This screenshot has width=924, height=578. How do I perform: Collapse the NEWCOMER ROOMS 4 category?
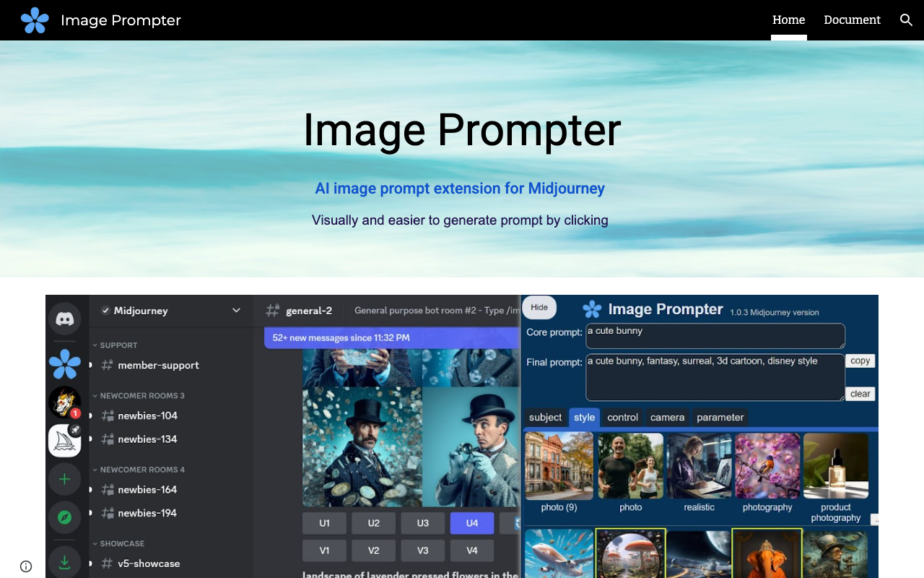[x=139, y=470]
